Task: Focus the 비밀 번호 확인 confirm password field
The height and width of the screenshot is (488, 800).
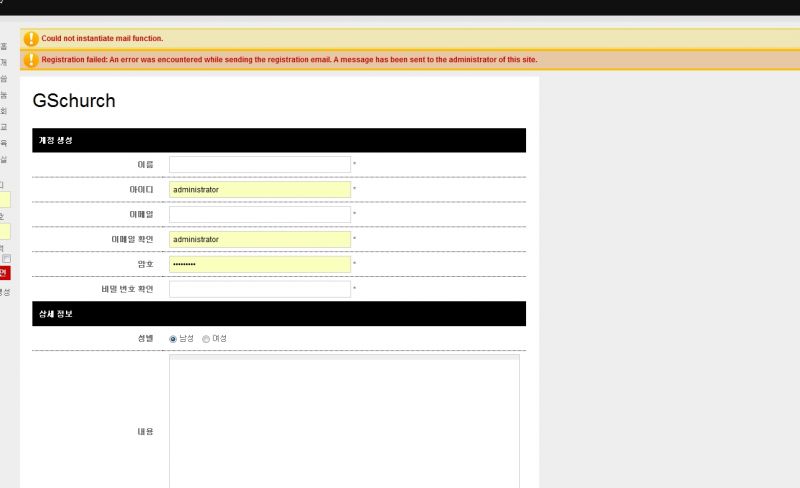Action: (260, 289)
